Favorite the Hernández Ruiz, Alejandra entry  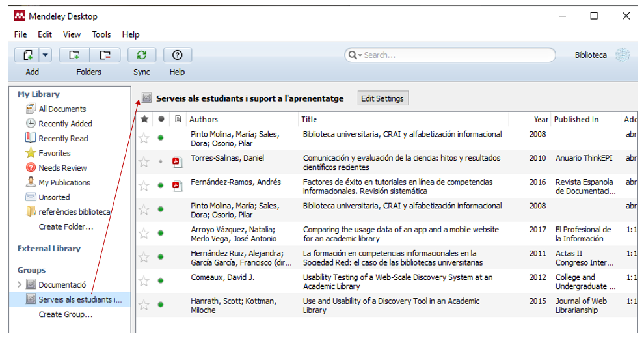[144, 257]
